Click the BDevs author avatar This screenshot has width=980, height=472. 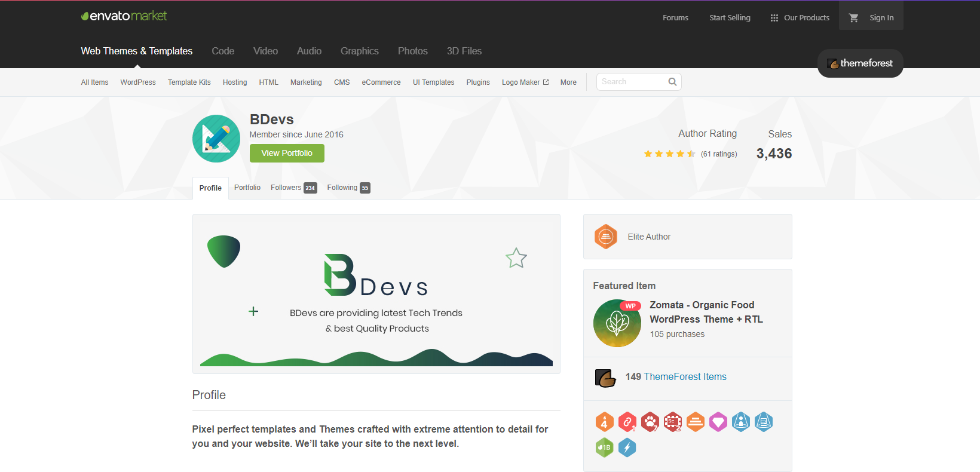click(216, 139)
